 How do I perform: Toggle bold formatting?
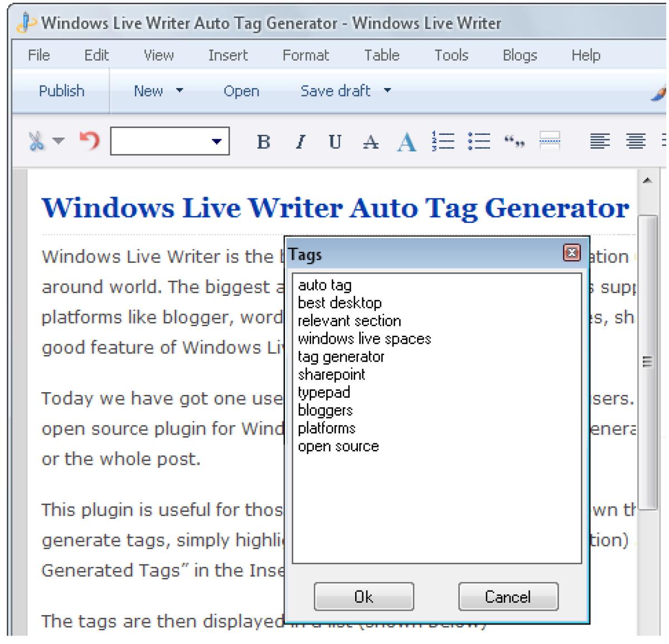coord(264,142)
